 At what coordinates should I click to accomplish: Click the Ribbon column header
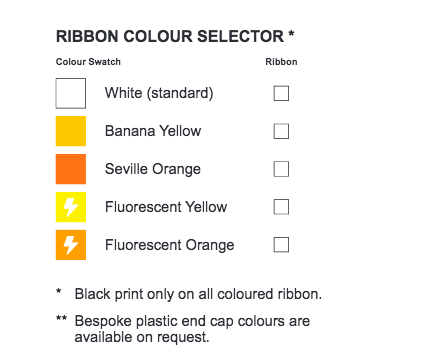tap(281, 62)
